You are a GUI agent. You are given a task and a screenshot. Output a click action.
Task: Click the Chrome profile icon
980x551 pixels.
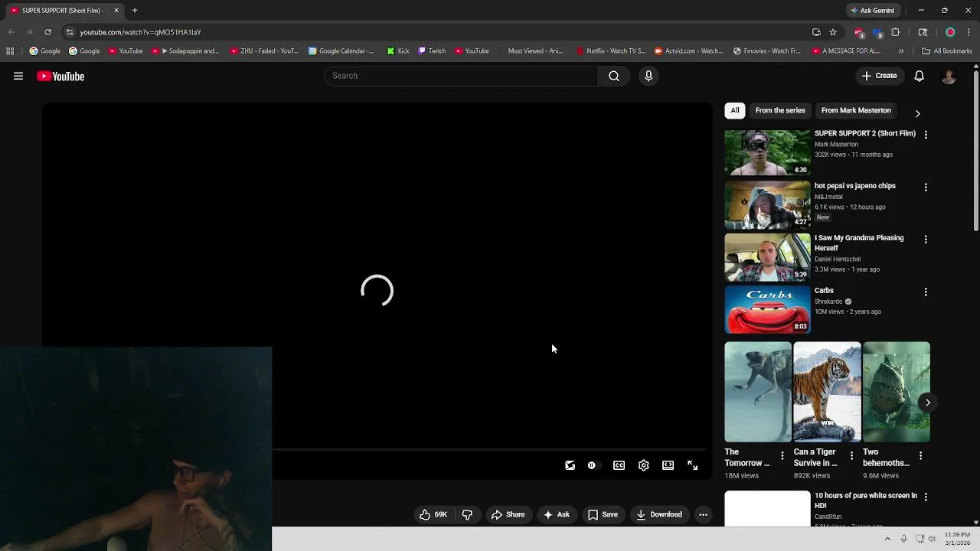click(950, 32)
